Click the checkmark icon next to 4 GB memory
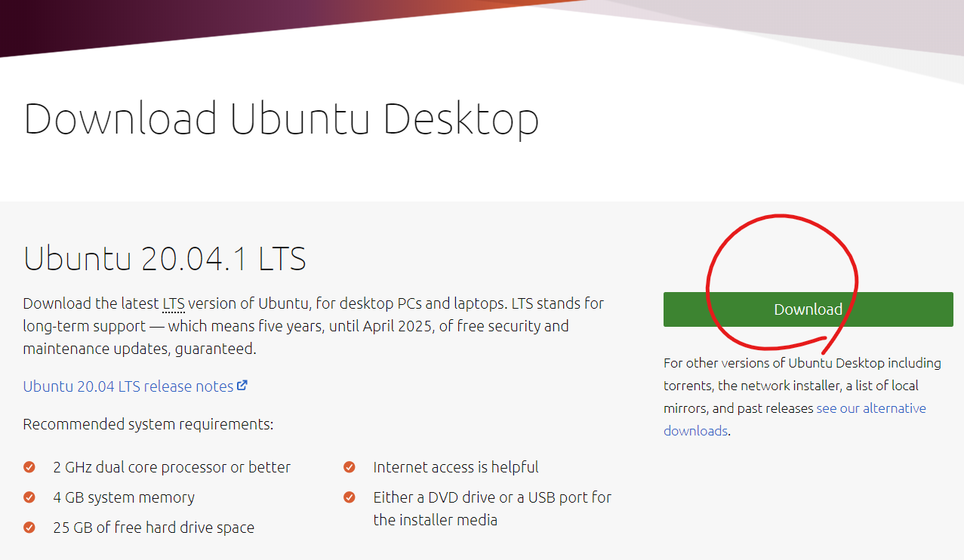Viewport: 964px width, 560px height. coord(29,497)
